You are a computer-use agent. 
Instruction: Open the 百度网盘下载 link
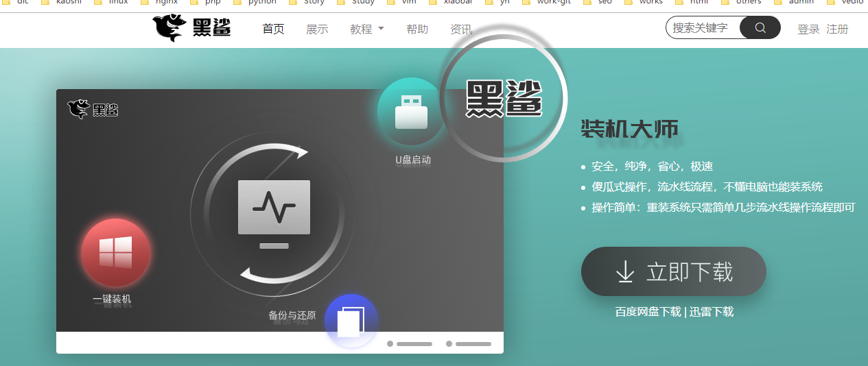click(648, 312)
